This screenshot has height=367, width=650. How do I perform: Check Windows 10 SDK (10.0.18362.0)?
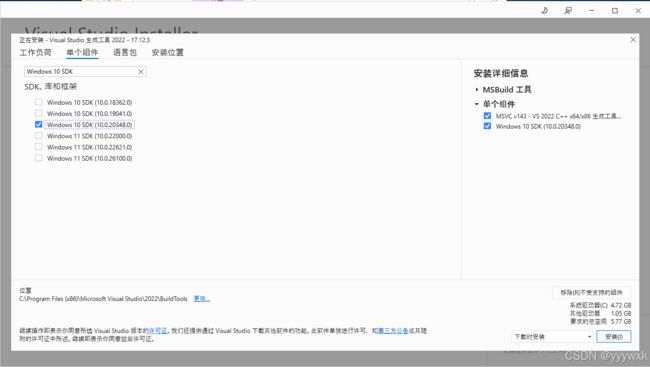coord(39,102)
